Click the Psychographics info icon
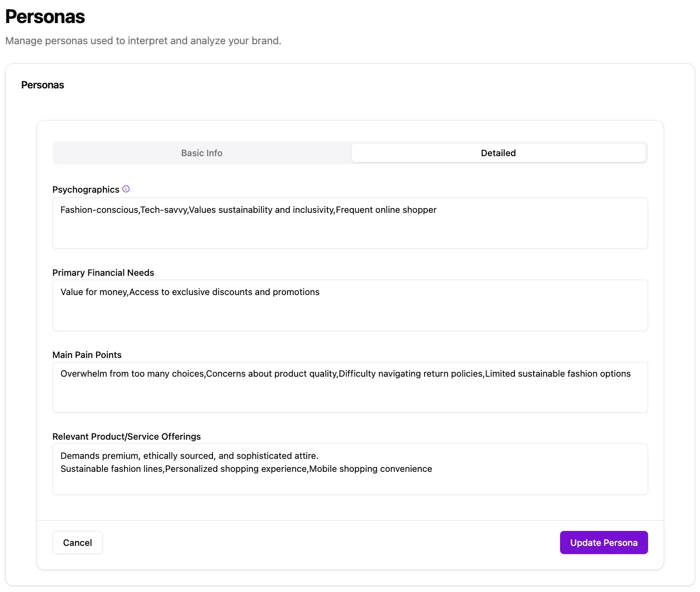700x592 pixels. (126, 189)
